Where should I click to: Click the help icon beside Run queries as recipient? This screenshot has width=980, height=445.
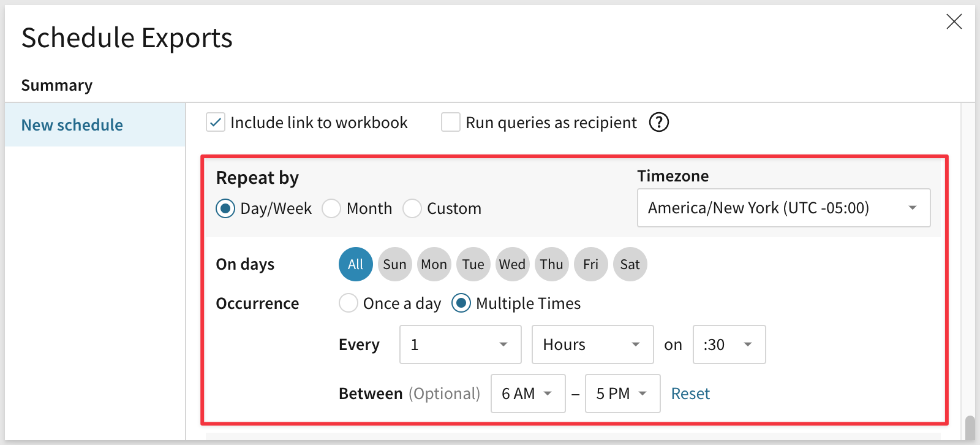pyautogui.click(x=659, y=123)
